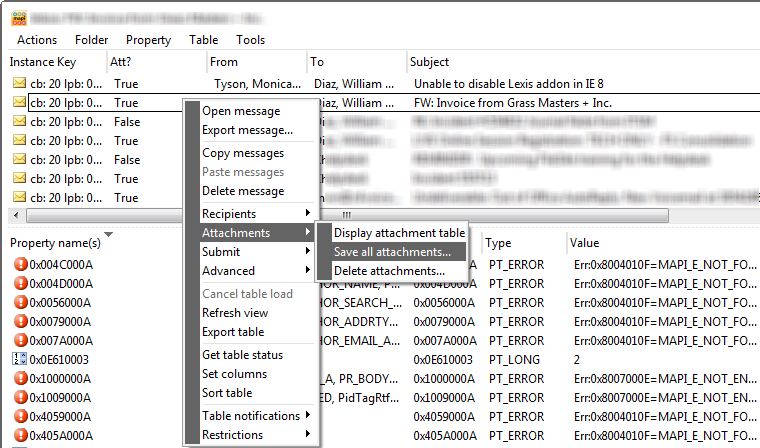Select Display attachment table
The image size is (760, 448).
(399, 233)
